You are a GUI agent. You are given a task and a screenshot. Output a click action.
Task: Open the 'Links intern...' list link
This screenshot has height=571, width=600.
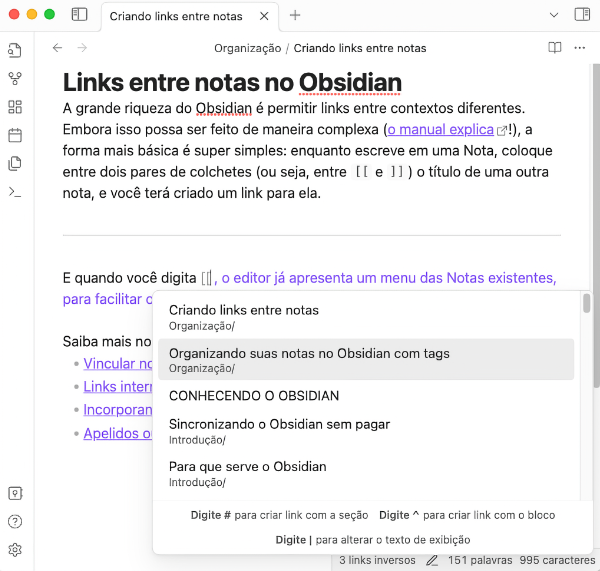coord(118,387)
